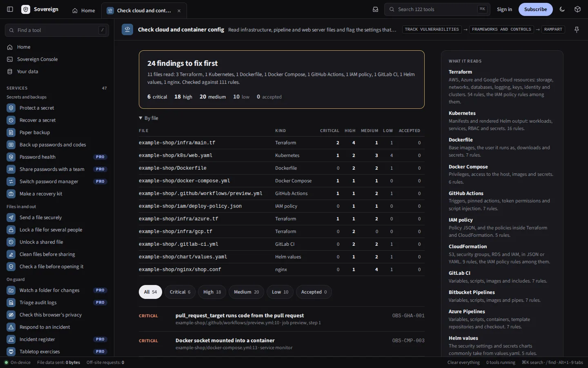
Task: Filter findings by Critical
Action: point(180,292)
